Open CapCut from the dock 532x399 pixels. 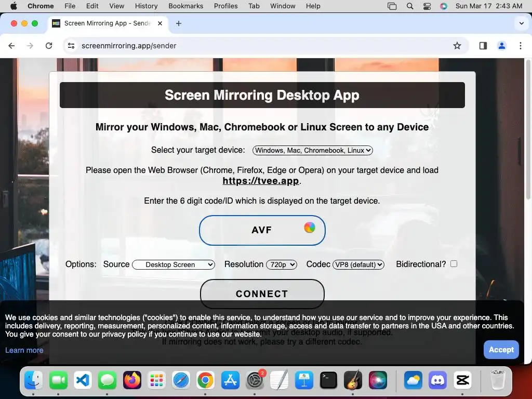tap(462, 380)
